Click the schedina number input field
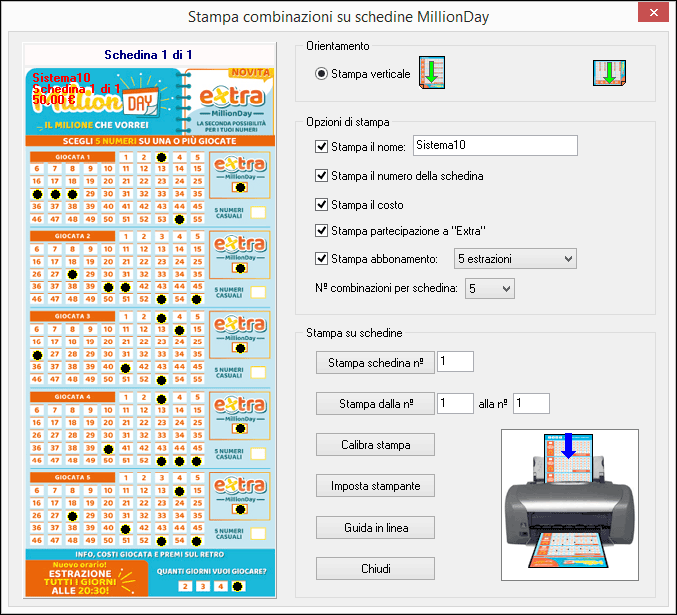This screenshot has height=615, width=677. [455, 361]
